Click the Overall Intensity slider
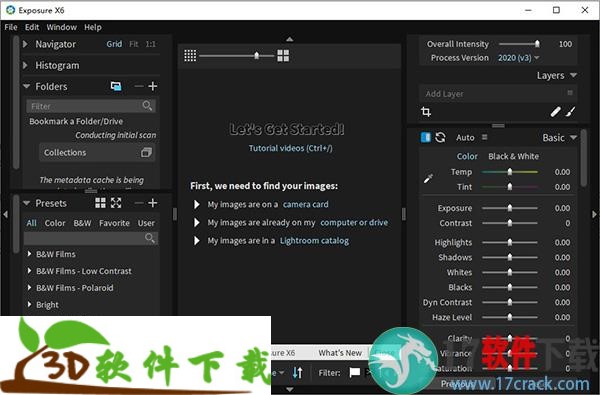This screenshot has width=600, height=395. (519, 44)
